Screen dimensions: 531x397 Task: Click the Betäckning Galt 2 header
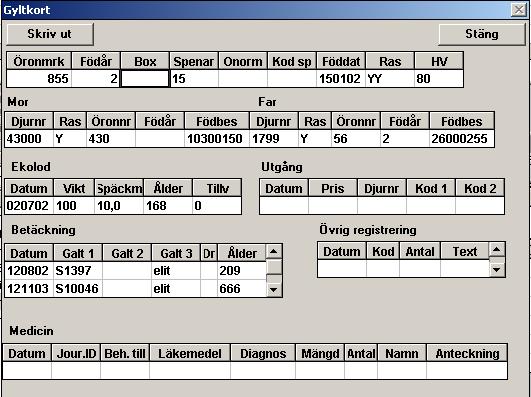click(127, 253)
